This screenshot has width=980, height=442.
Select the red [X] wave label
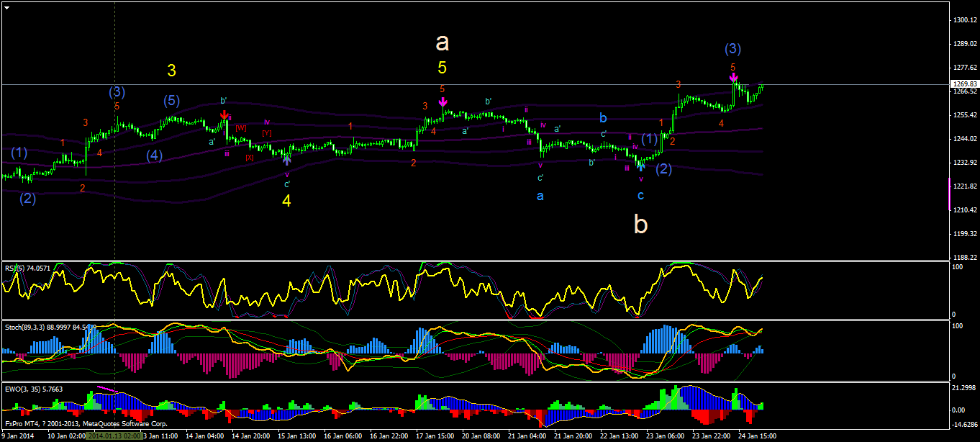[x=250, y=157]
